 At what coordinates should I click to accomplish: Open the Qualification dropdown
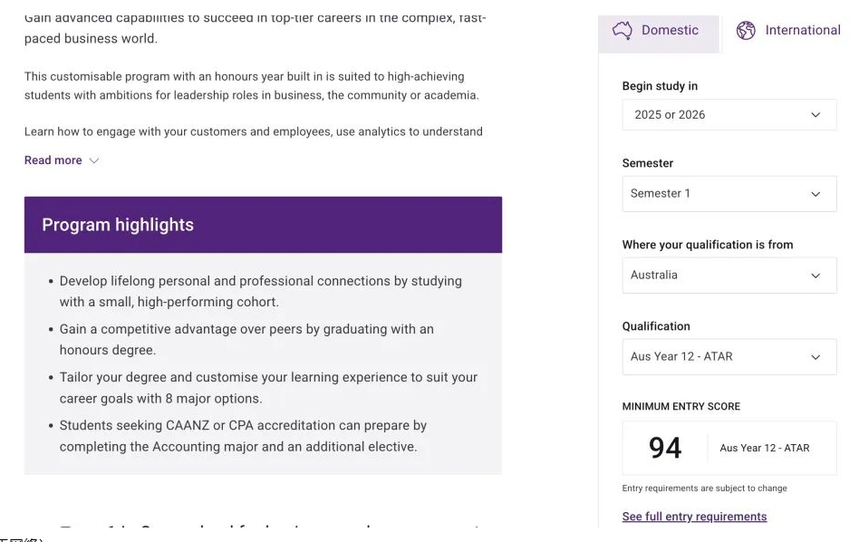[729, 357]
